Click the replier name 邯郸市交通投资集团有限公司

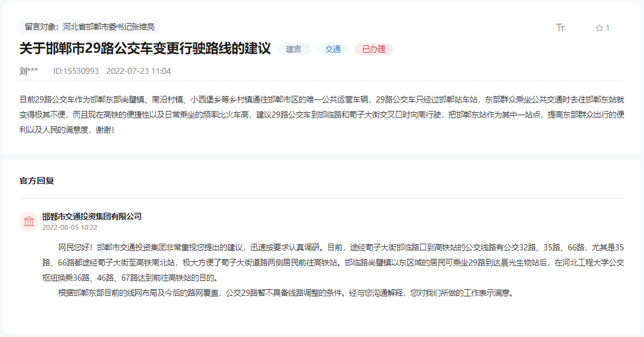point(92,216)
